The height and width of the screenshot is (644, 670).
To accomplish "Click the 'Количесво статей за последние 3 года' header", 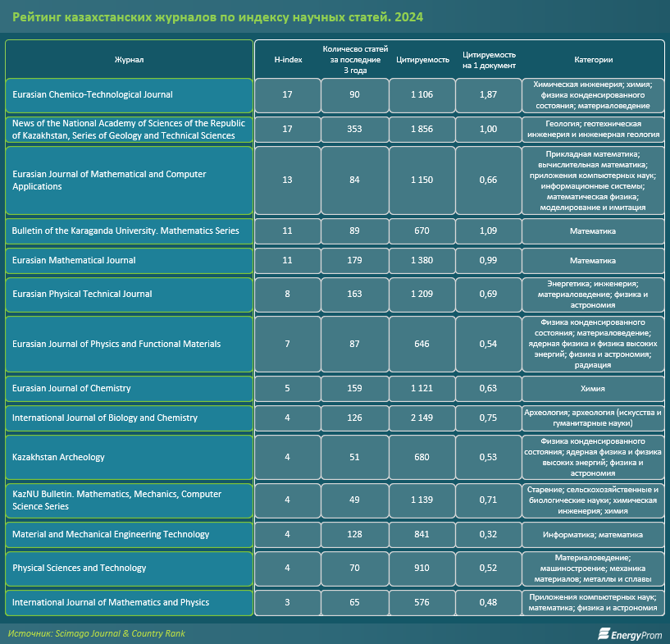I will point(355,59).
